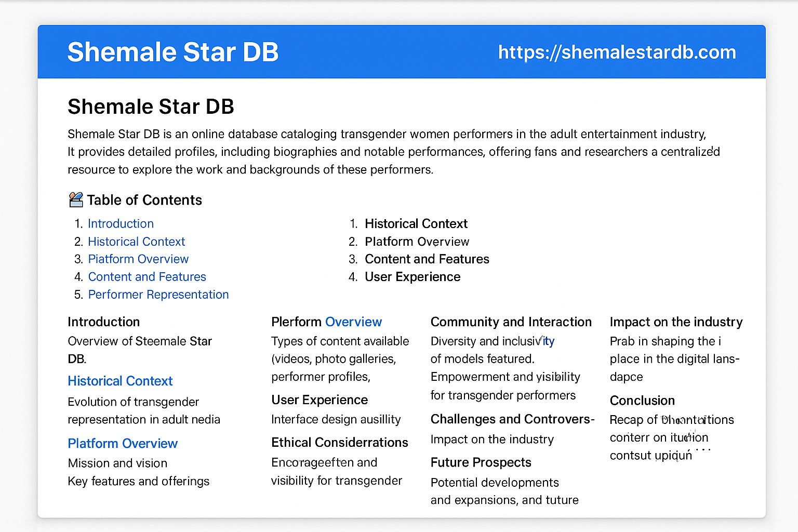Click bold Content and Features right list item
The width and height of the screenshot is (798, 532).
(427, 259)
